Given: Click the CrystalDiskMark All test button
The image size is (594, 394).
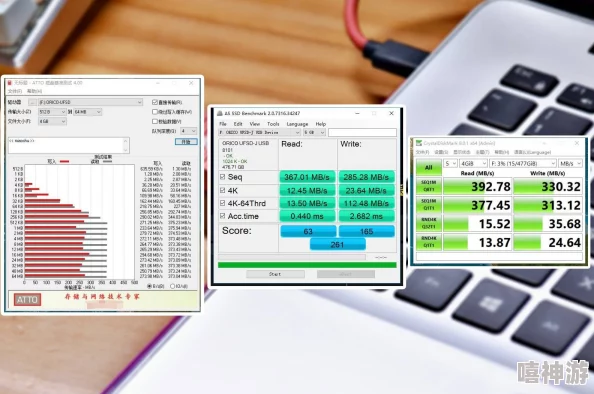Looking at the screenshot, I should 428,167.
